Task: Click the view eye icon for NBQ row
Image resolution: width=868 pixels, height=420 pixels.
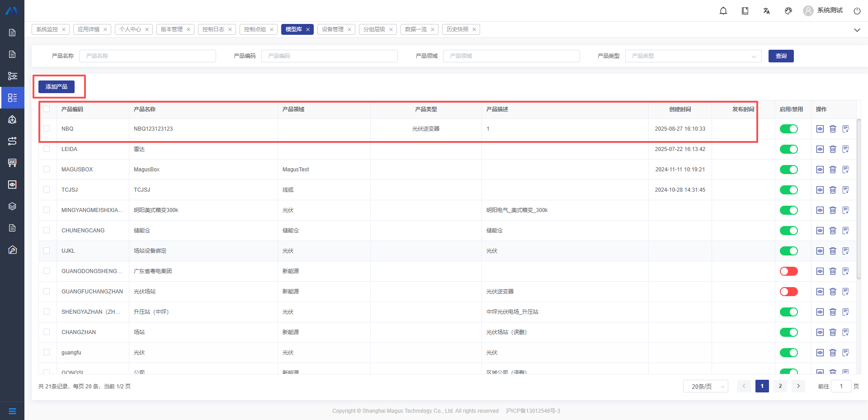Action: 820,129
